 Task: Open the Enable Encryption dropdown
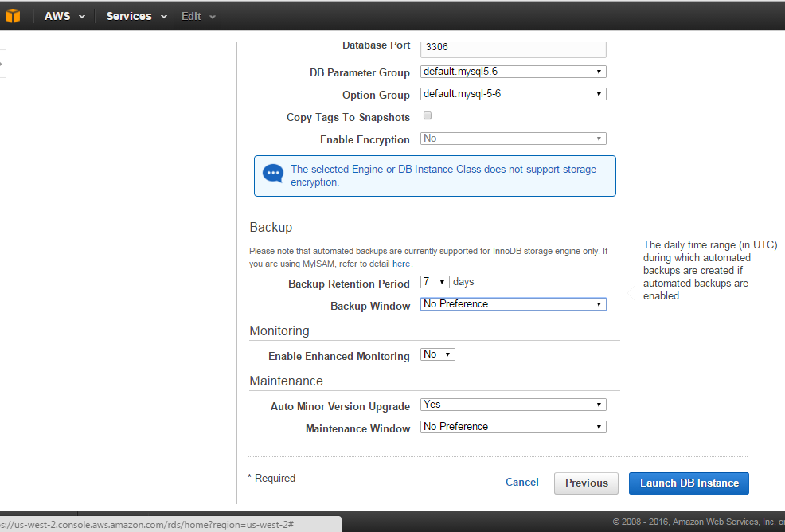pyautogui.click(x=513, y=139)
